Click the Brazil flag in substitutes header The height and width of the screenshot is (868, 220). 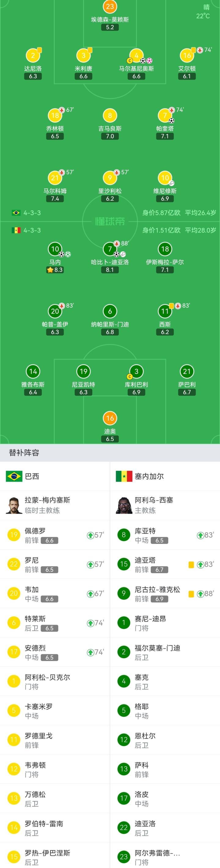click(14, 476)
